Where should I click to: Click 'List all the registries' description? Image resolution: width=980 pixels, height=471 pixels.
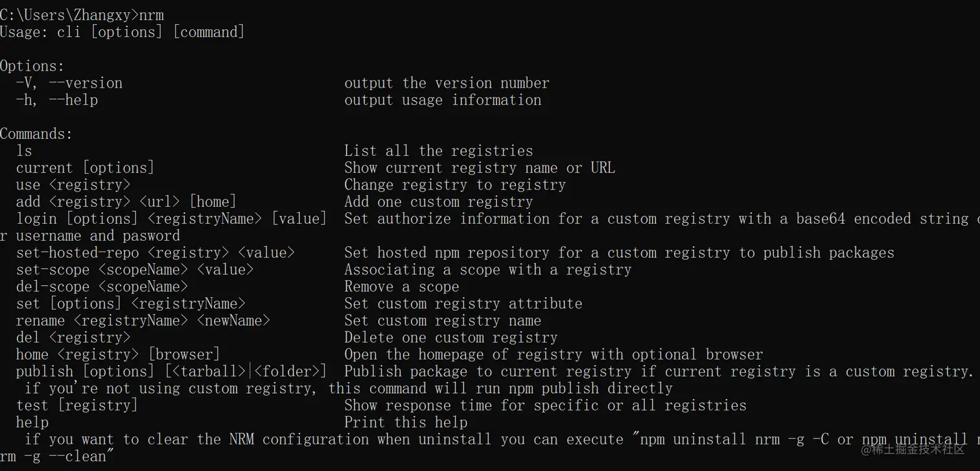coord(439,151)
